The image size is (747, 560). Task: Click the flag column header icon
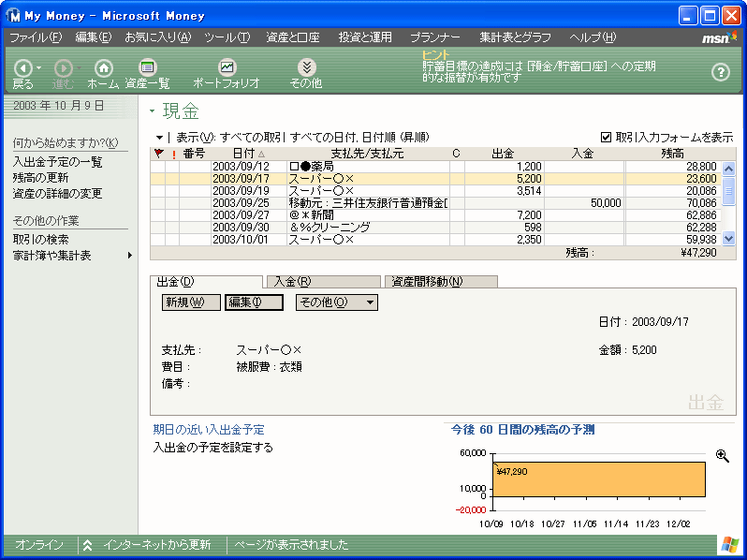point(158,154)
